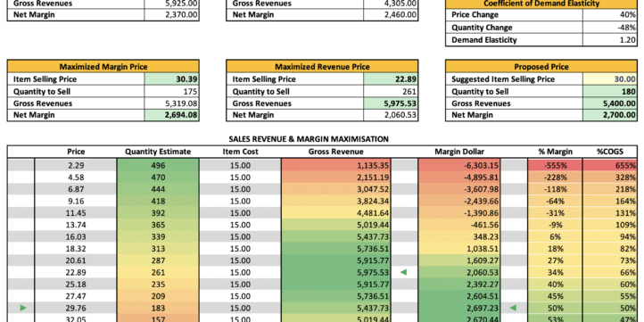
Task: Select quantity estimate cell 444
Action: 158,189
